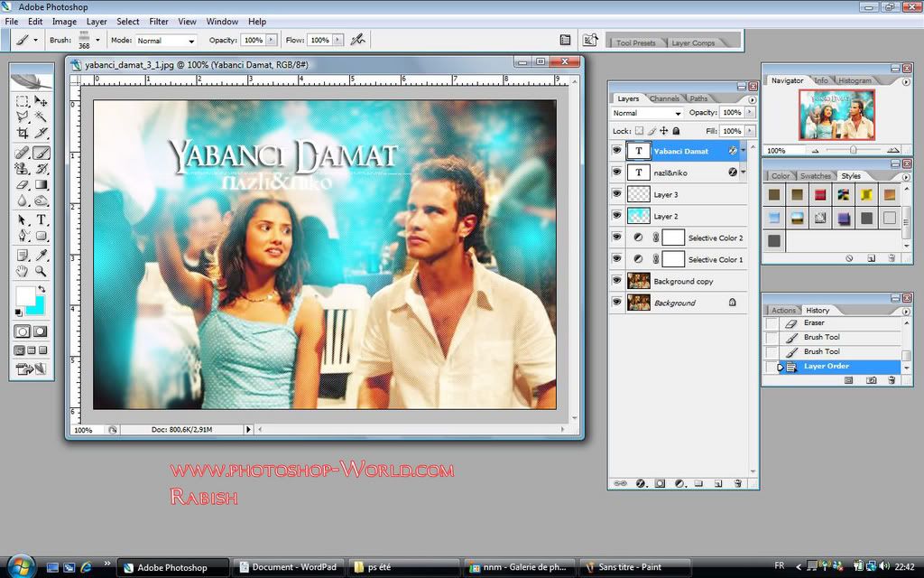
Task: Switch to the Actions tab
Action: (x=783, y=311)
